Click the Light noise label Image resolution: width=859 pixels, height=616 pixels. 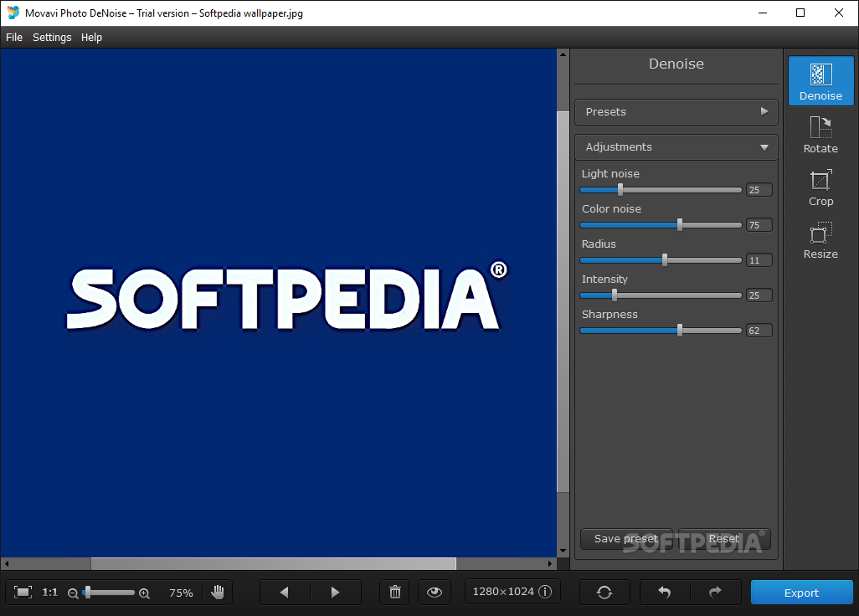coord(610,173)
